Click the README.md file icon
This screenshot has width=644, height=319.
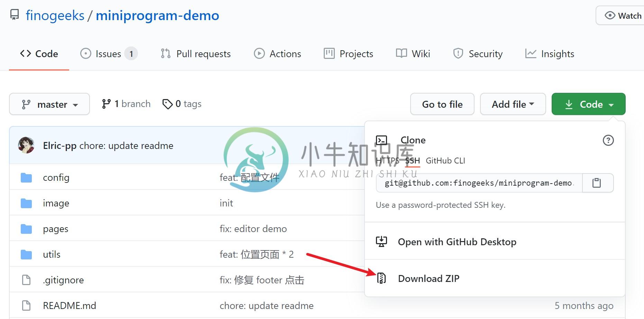pyautogui.click(x=26, y=305)
